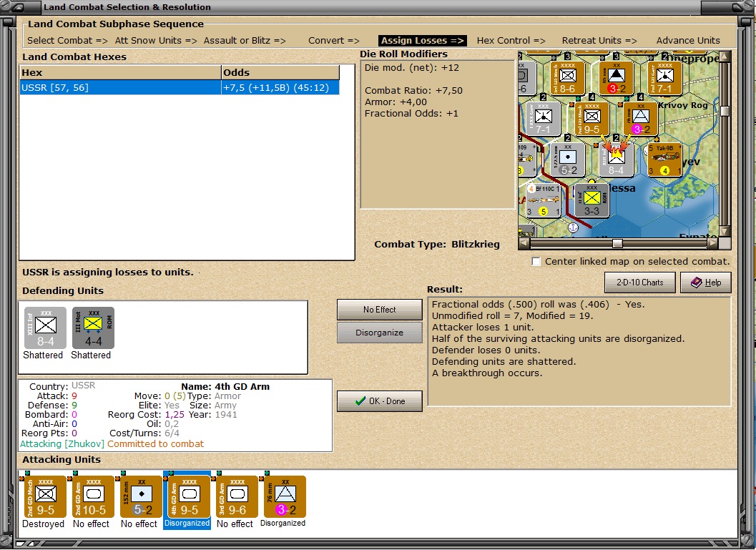
Task: Confirm with the OK - Done button
Action: [x=380, y=401]
